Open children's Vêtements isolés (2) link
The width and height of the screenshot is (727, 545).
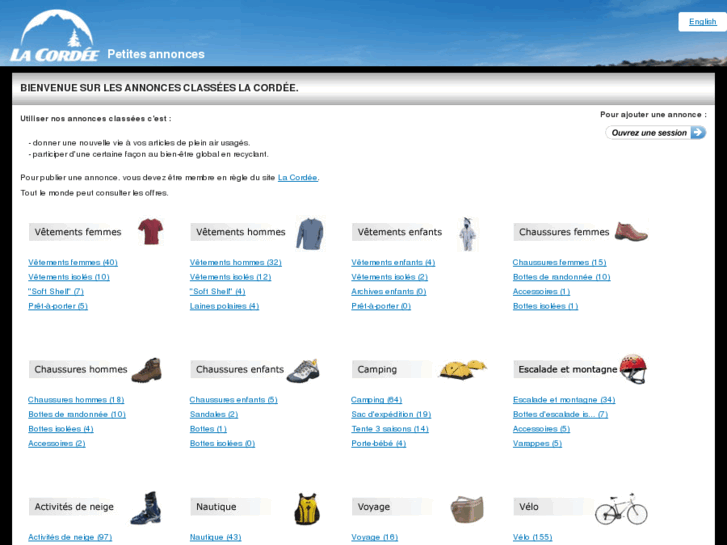[x=389, y=277]
